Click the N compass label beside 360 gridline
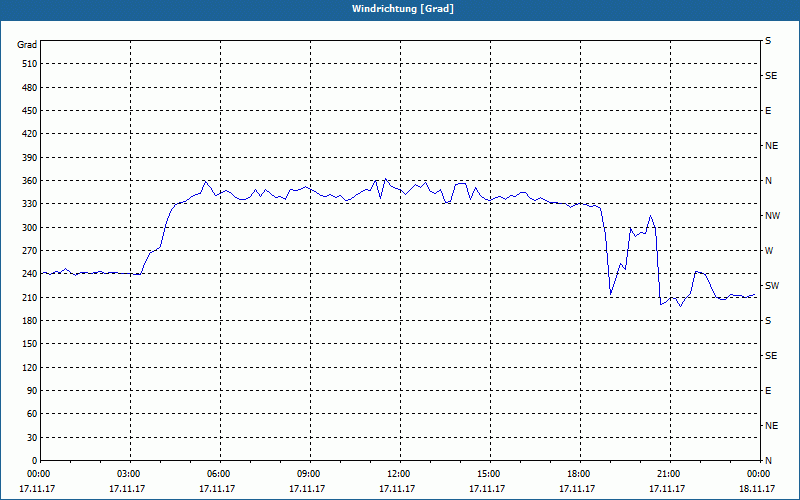Viewport: 800px width, 500px height. coord(769,181)
